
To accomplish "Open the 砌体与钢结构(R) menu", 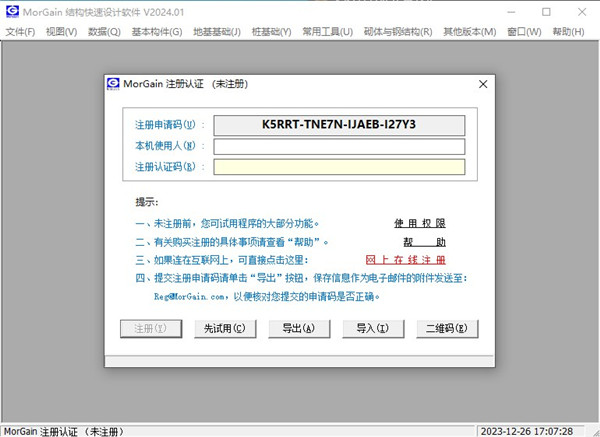I will point(398,32).
